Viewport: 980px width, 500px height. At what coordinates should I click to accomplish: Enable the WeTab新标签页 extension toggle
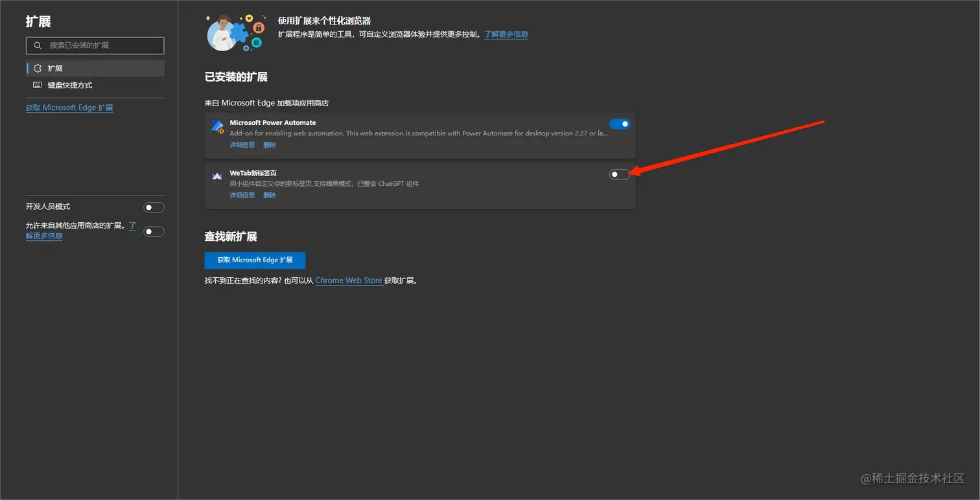pos(620,174)
